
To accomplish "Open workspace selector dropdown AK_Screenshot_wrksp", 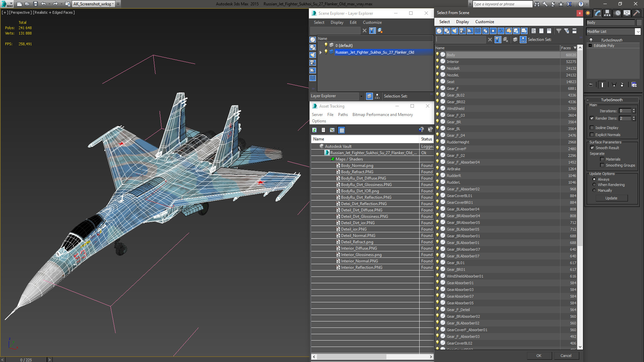I will 113,4.
